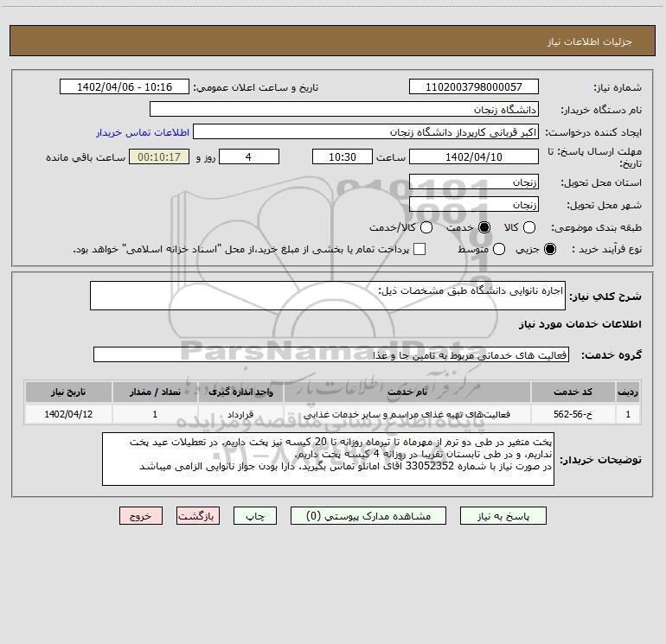Click the days remaining field showing 4
The width and height of the screenshot is (666, 644).
[x=249, y=156]
